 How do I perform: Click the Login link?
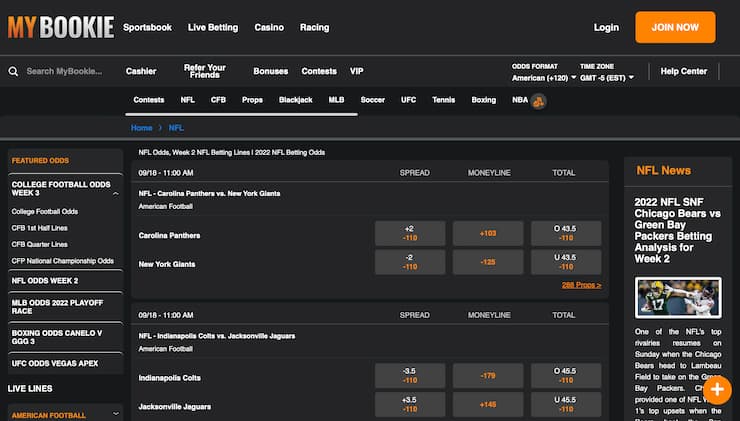(606, 27)
